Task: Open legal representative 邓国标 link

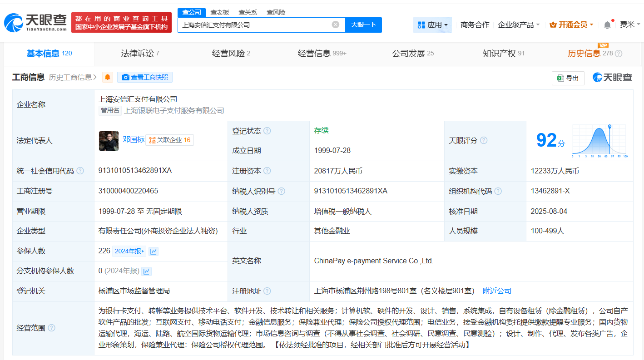Action: [134, 139]
